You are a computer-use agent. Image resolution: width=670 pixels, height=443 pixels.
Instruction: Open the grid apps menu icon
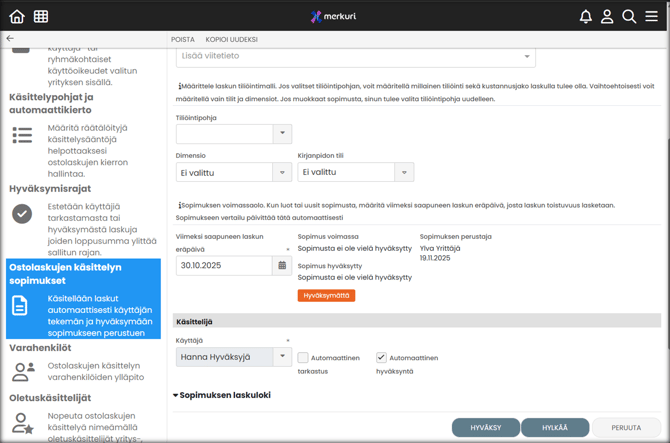click(x=41, y=16)
